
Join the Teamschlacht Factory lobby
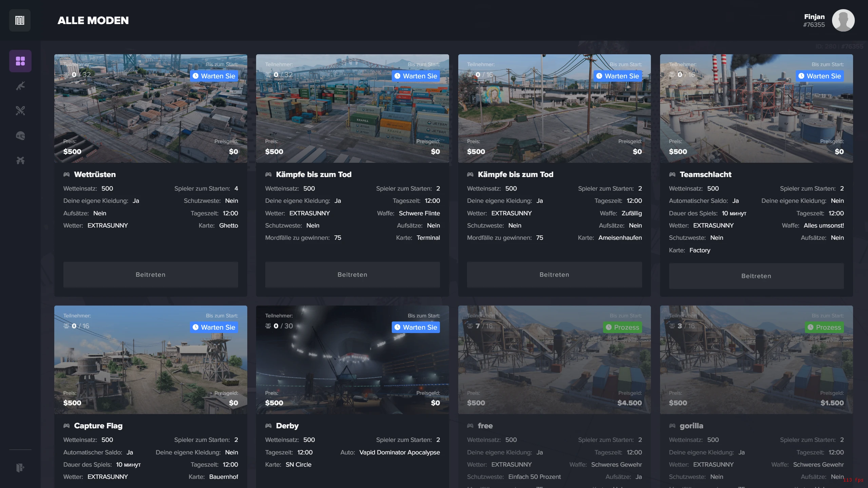(756, 276)
